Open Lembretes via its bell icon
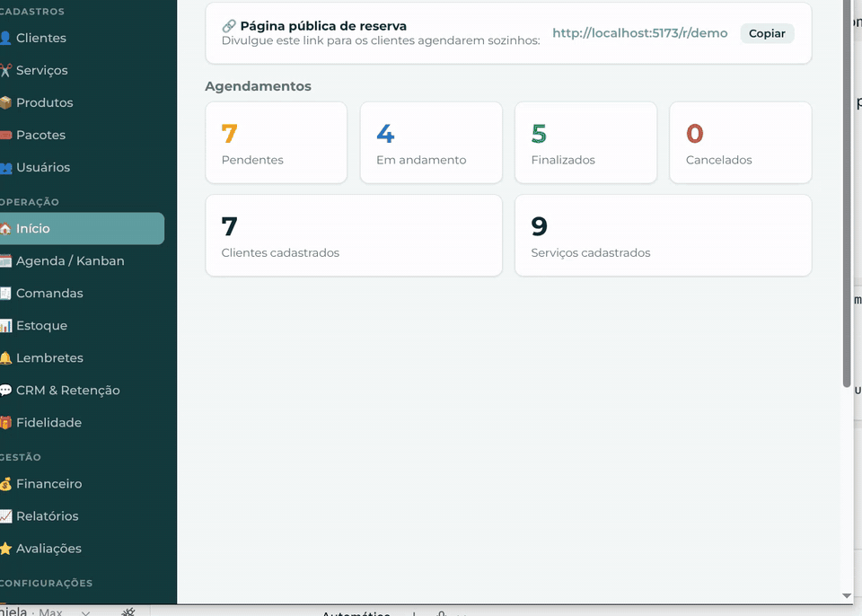Screen dimensions: 862x616 tap(5, 358)
